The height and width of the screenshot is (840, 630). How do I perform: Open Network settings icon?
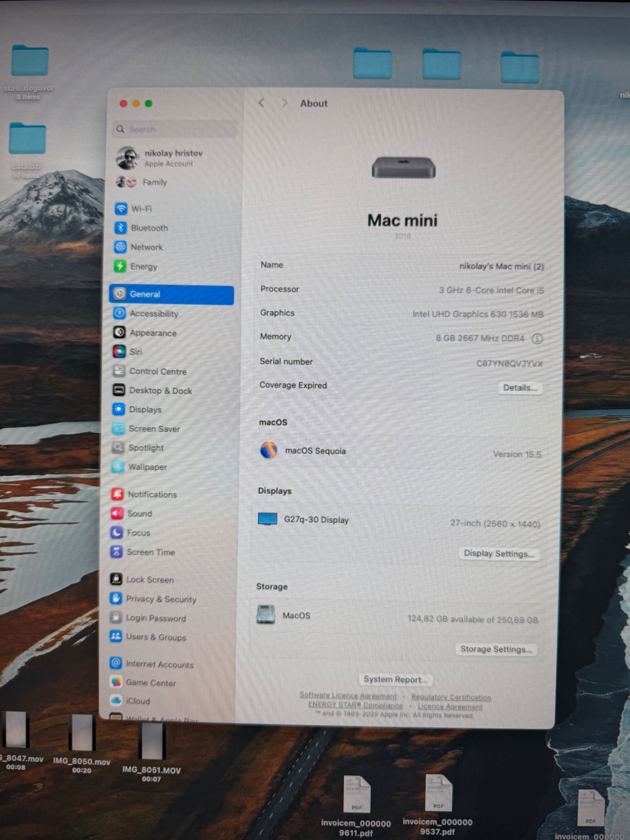click(120, 247)
